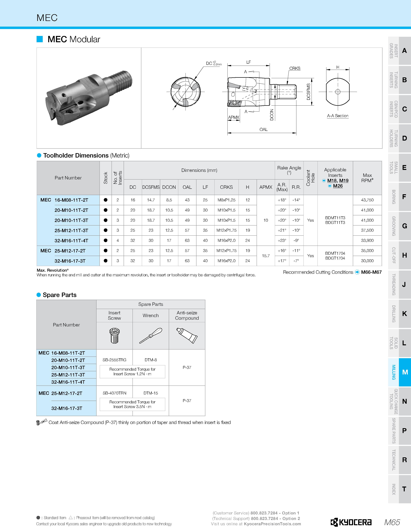Open the M19 applicable inserts link

(x=344, y=181)
